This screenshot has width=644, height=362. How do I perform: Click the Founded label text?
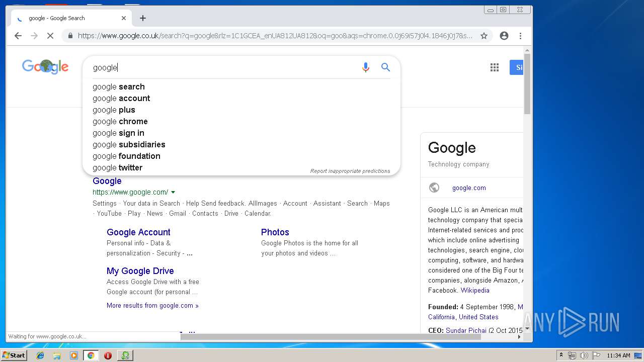click(x=443, y=307)
